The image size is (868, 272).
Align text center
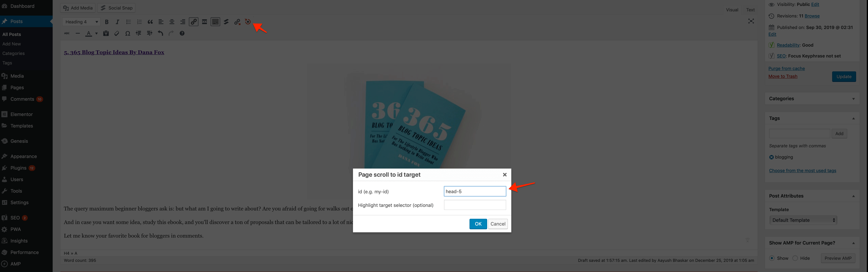click(x=172, y=22)
